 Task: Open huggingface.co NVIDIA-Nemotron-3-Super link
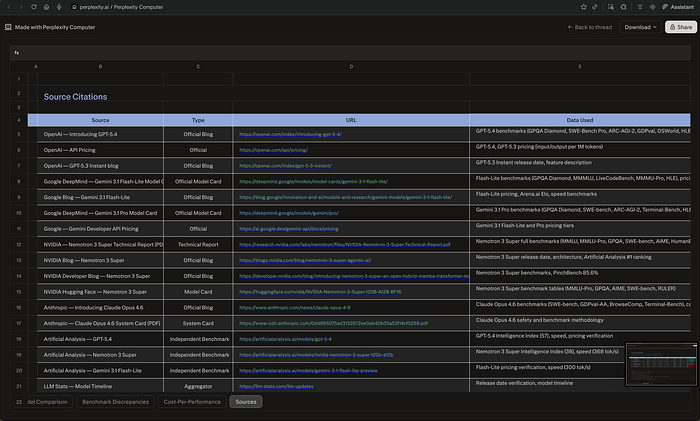coord(320,292)
